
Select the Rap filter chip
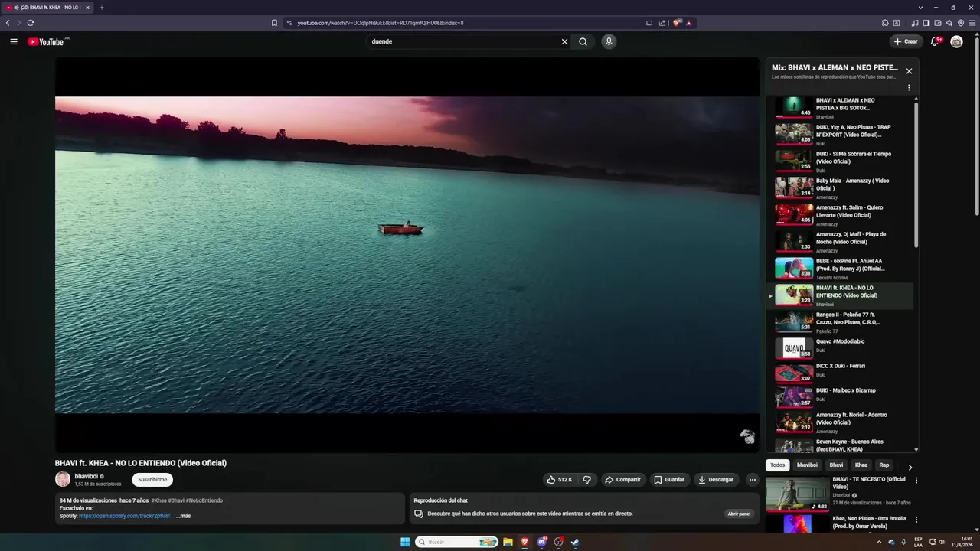click(x=884, y=465)
